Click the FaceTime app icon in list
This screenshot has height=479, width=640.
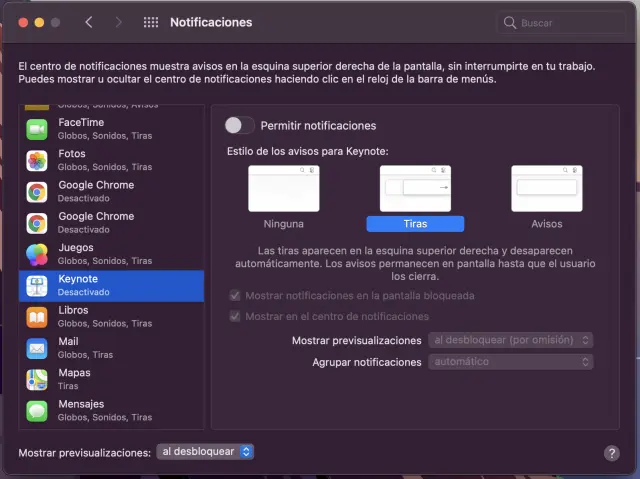point(37,129)
